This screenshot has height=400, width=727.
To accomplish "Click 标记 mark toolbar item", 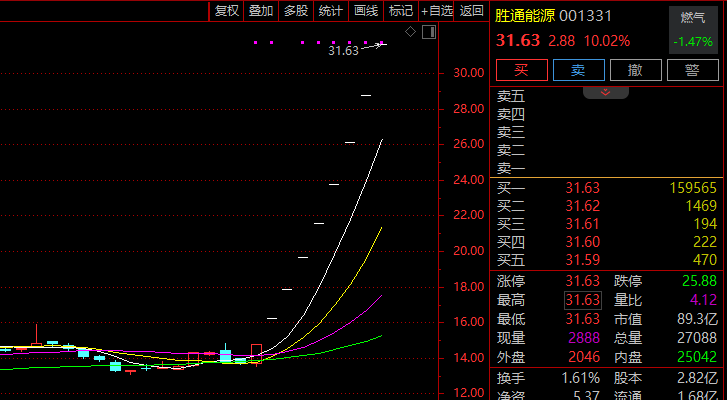I will 400,10.
